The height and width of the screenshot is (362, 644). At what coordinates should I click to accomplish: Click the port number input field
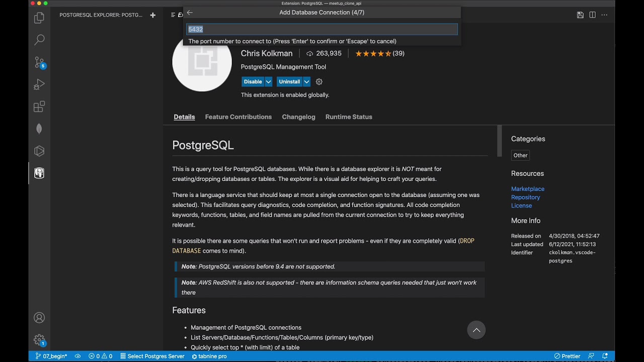pos(322,29)
